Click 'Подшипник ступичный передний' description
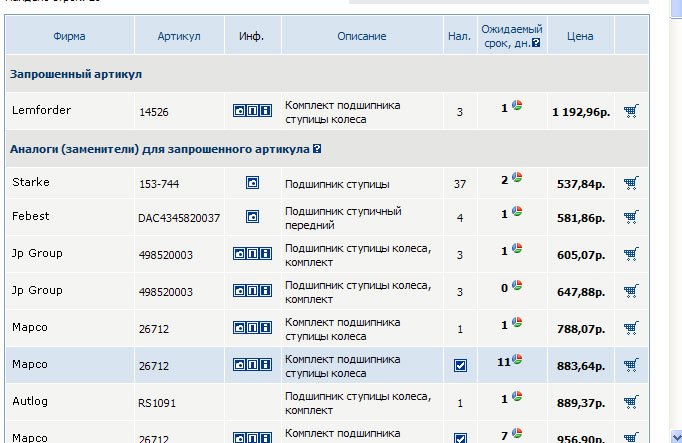The width and height of the screenshot is (682, 443). 343,218
